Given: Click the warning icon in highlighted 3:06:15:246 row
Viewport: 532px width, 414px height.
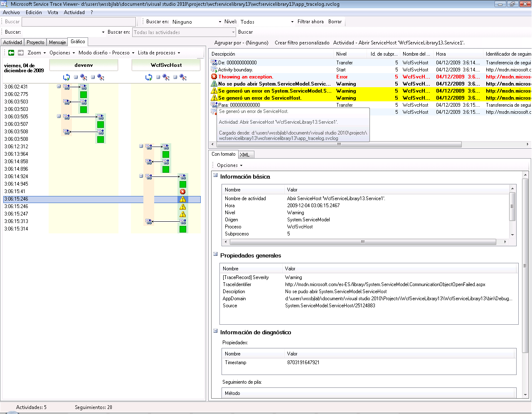Looking at the screenshot, I should click(x=182, y=199).
